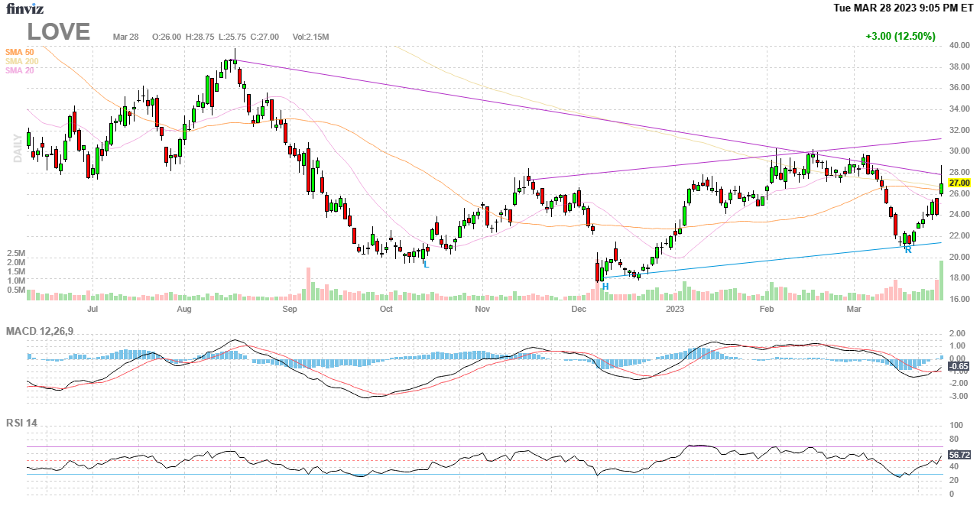Click the blue 'L' pattern marker
Screen dimensions: 980x506
pyautogui.click(x=427, y=264)
